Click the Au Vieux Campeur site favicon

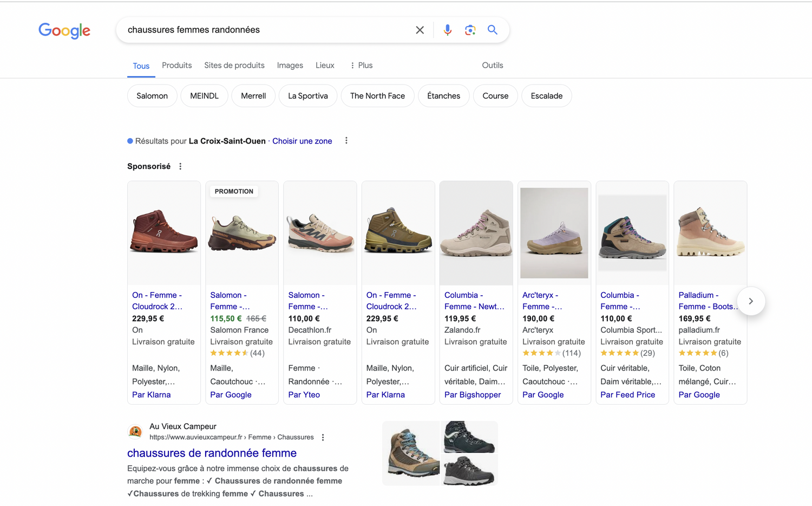tap(135, 431)
